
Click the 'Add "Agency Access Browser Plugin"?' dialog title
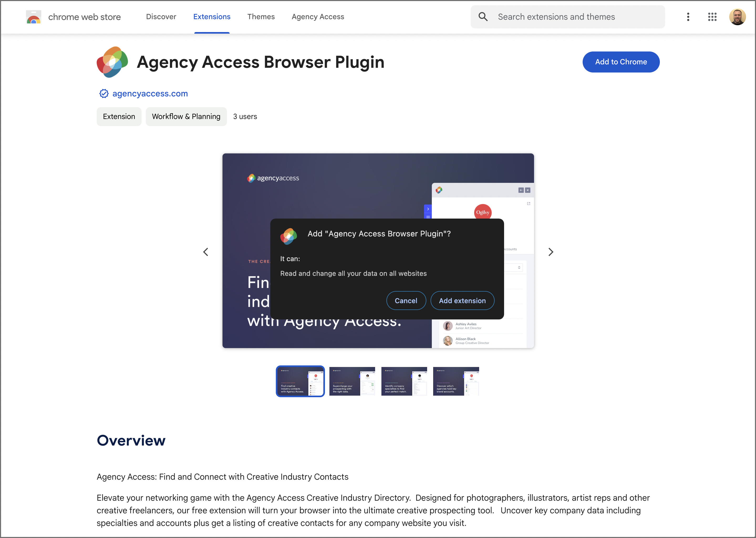click(379, 234)
